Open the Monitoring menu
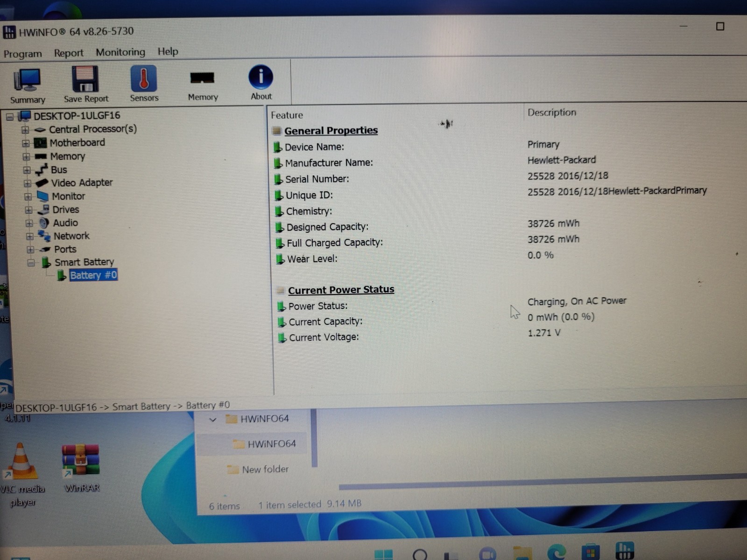This screenshot has height=560, width=747. coord(120,52)
